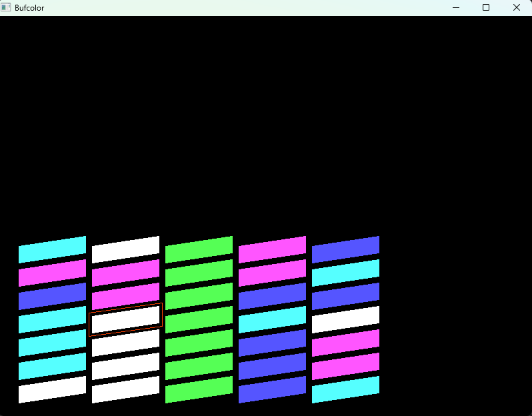Select the middle green swatch, fourth from top

(199, 319)
